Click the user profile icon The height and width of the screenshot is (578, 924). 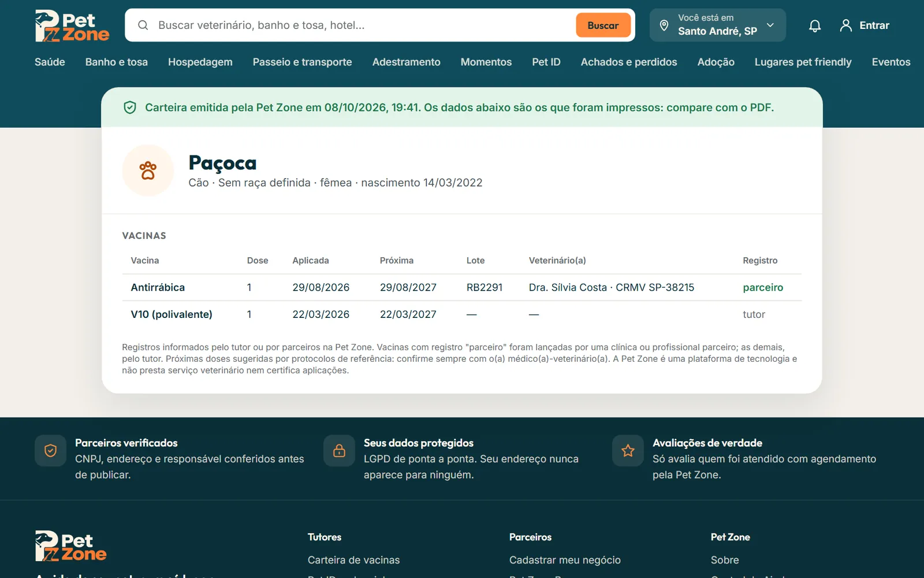(x=846, y=25)
